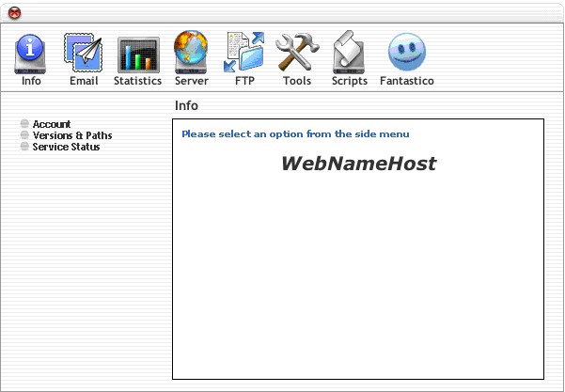Click the bullet beside Versions & Paths
Viewport: 565px width, 392px height.
pos(24,135)
